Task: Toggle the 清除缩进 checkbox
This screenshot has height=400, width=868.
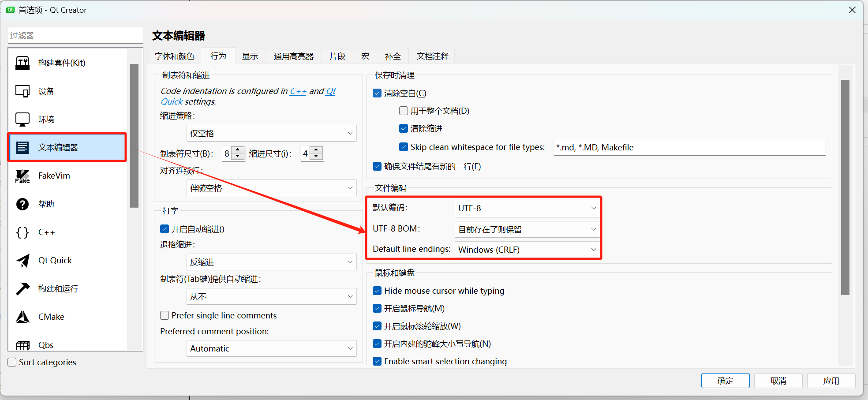Action: [x=404, y=129]
